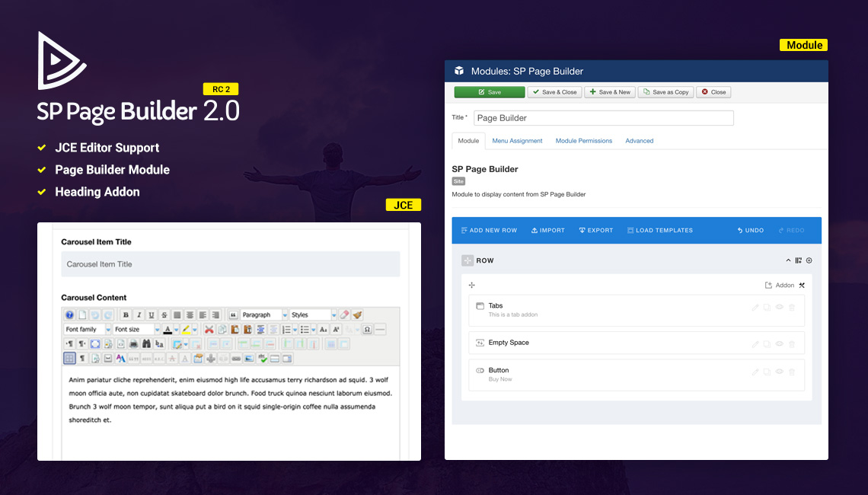Toggle visibility of the Tabs addon
The height and width of the screenshot is (495, 868).
tap(780, 308)
